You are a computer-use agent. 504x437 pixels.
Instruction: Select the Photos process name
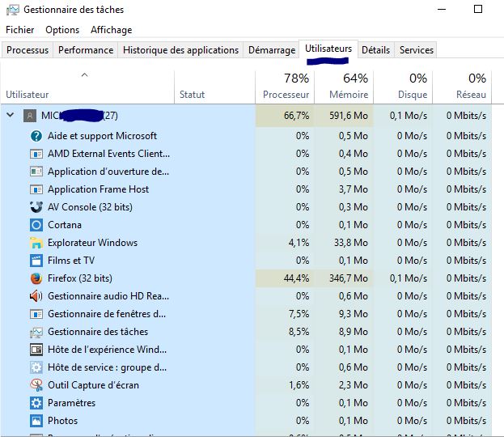[x=62, y=421]
